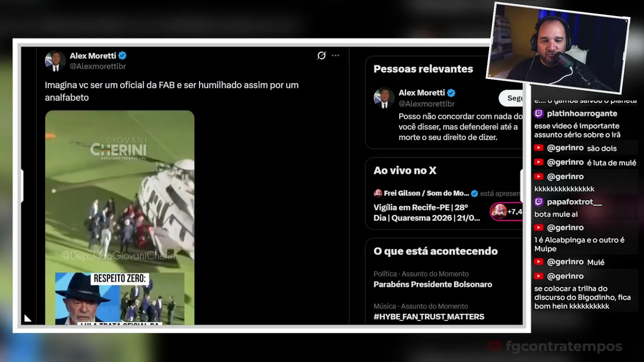Click YouTube icon beside 'são dois' message
The image size is (644, 362).
click(x=539, y=148)
